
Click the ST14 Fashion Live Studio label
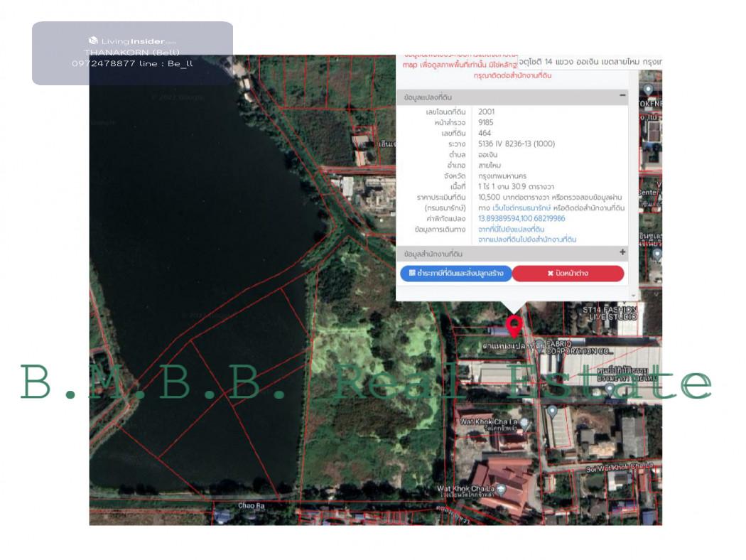click(x=609, y=314)
